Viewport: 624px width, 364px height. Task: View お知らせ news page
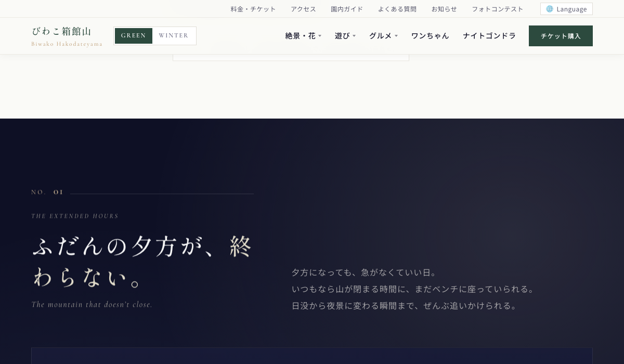click(x=444, y=9)
